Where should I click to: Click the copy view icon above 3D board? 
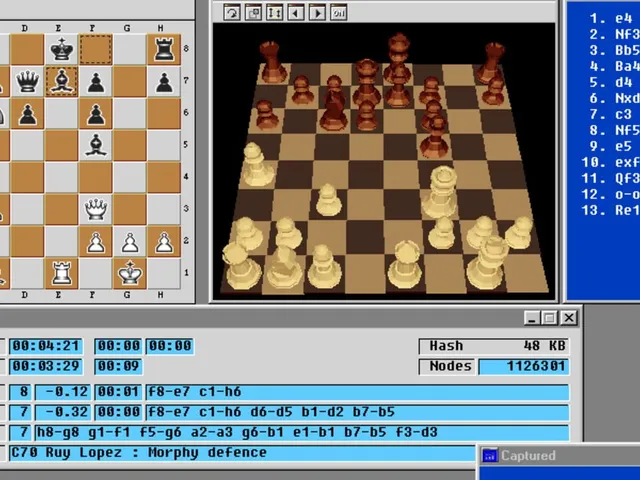coord(253,12)
